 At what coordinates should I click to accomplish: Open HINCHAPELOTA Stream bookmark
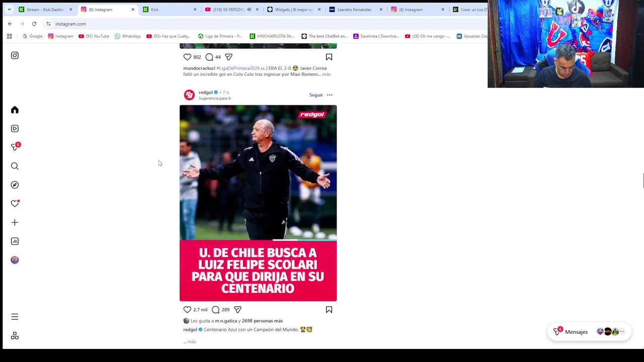pos(272,36)
